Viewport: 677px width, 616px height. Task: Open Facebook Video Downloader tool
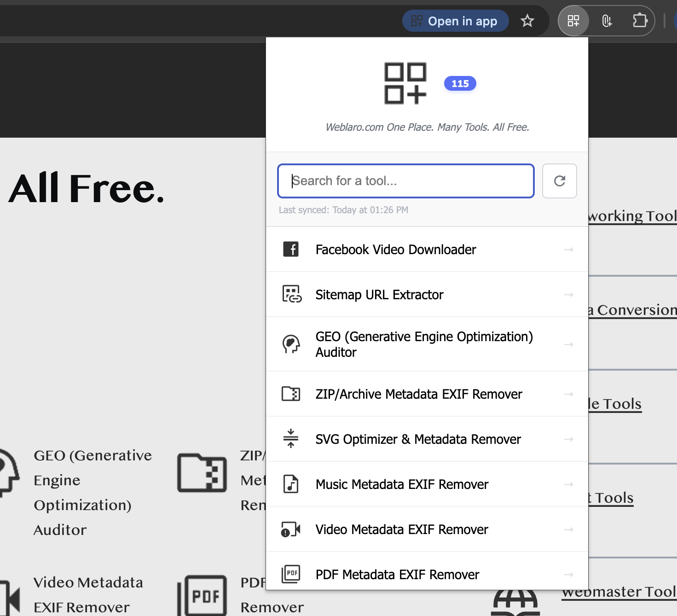396,250
